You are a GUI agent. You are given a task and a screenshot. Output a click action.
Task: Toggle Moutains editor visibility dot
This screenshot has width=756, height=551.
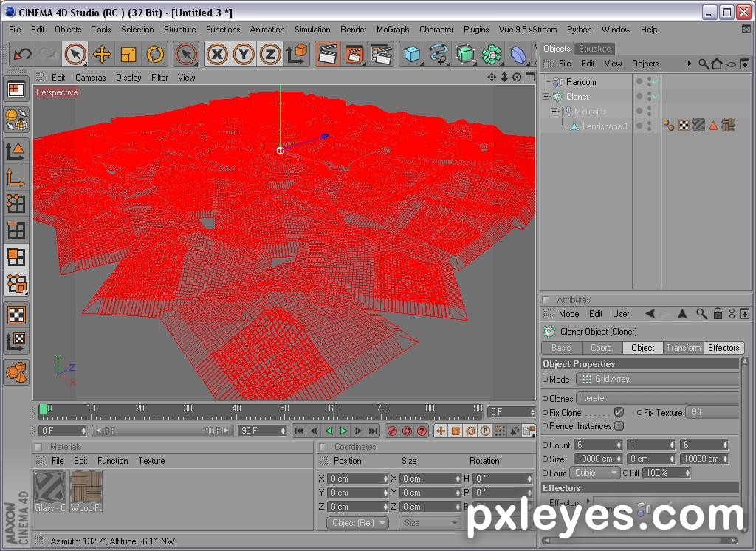click(649, 109)
